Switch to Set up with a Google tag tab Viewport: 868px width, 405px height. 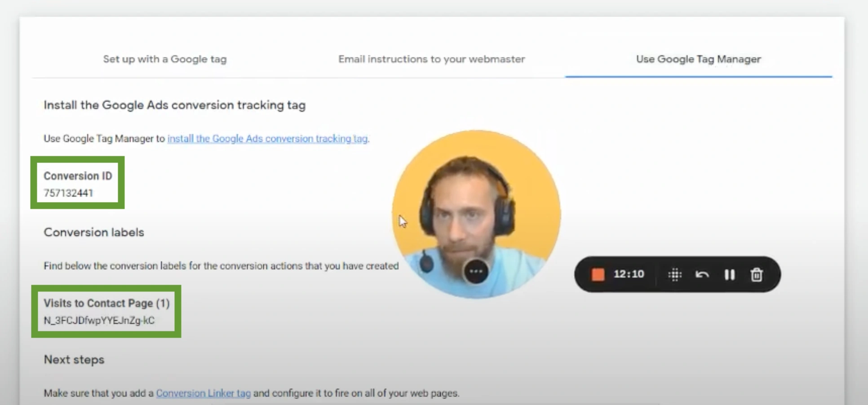click(x=165, y=59)
